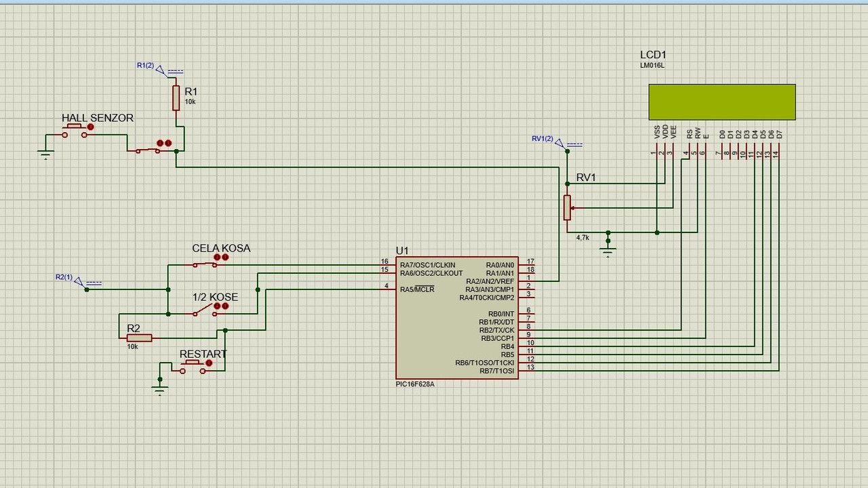Select the PIC16F628A microcontroller body
Screen dimensions: 868x488
pos(457,318)
